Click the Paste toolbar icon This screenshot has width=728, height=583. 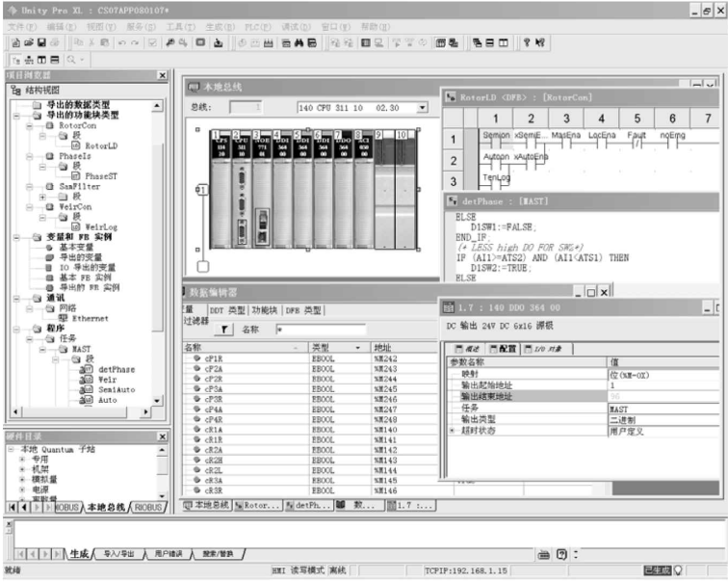click(x=104, y=42)
